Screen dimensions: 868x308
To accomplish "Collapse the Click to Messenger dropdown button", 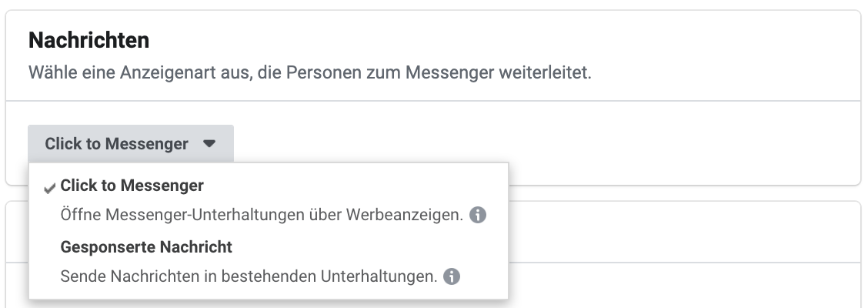I will [131, 143].
